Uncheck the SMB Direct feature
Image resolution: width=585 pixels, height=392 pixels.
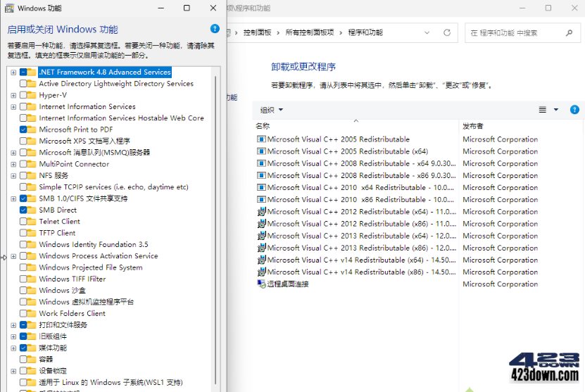(x=23, y=210)
